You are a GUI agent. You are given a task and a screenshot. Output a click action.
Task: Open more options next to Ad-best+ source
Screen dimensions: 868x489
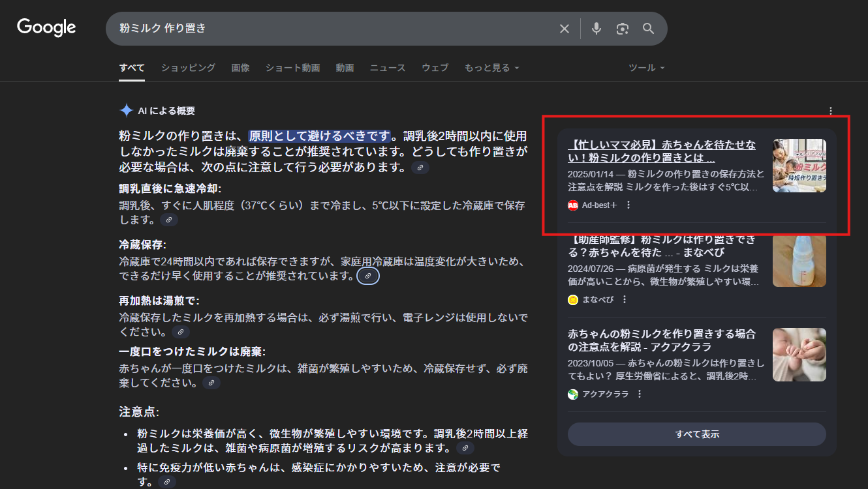point(628,205)
